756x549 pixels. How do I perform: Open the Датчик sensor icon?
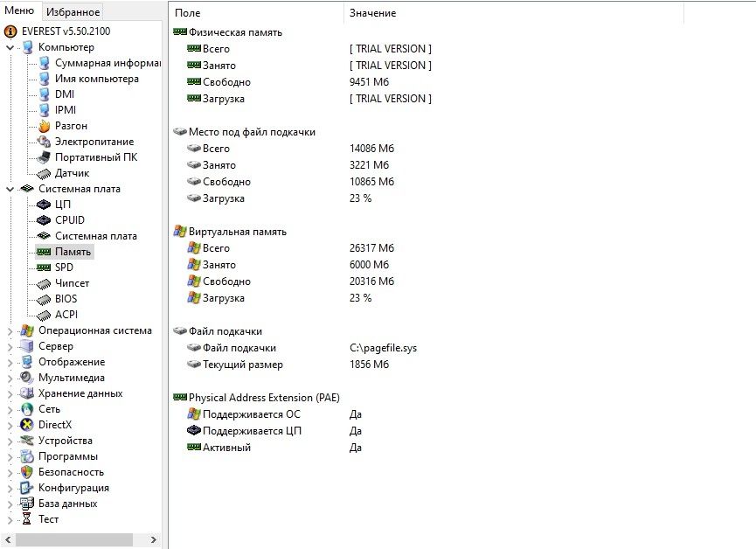[x=44, y=173]
